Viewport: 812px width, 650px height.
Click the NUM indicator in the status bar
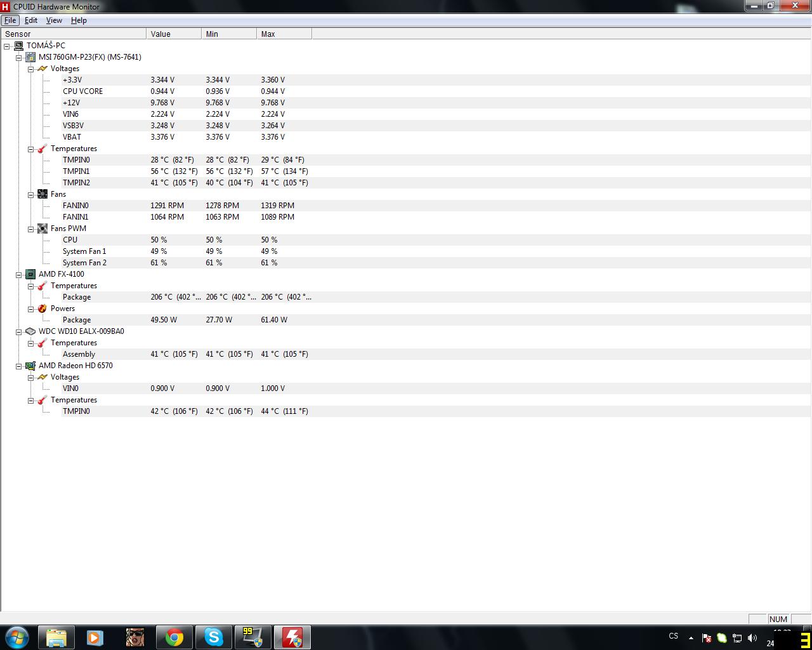[x=778, y=619]
